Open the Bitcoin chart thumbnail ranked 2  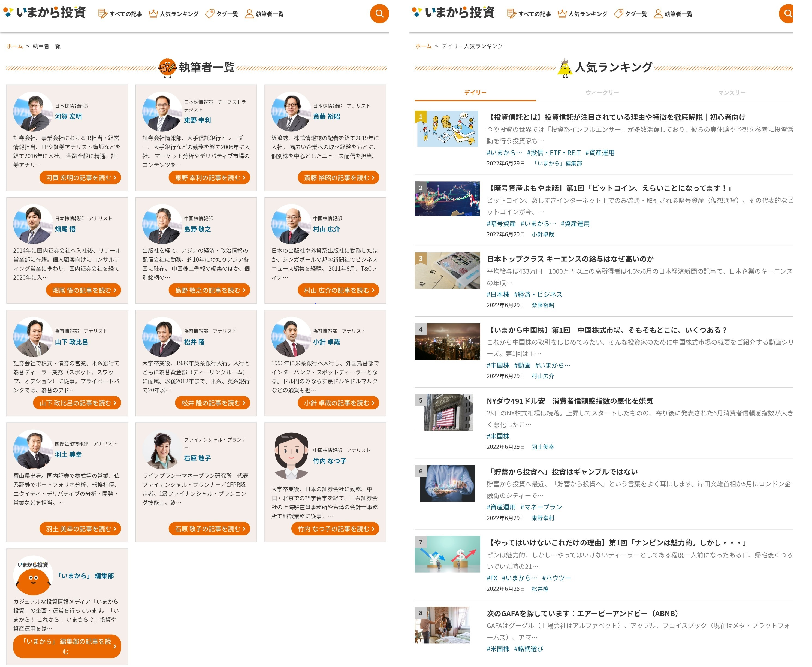(x=447, y=199)
